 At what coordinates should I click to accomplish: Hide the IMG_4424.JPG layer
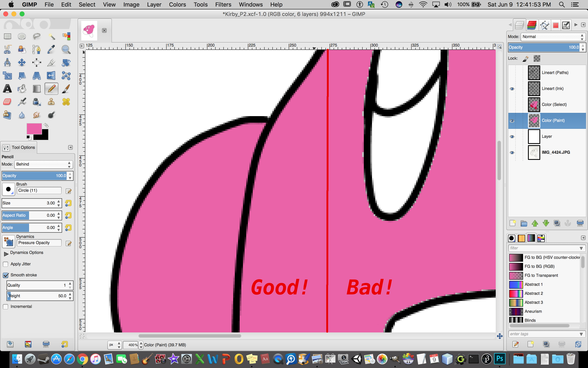512,153
